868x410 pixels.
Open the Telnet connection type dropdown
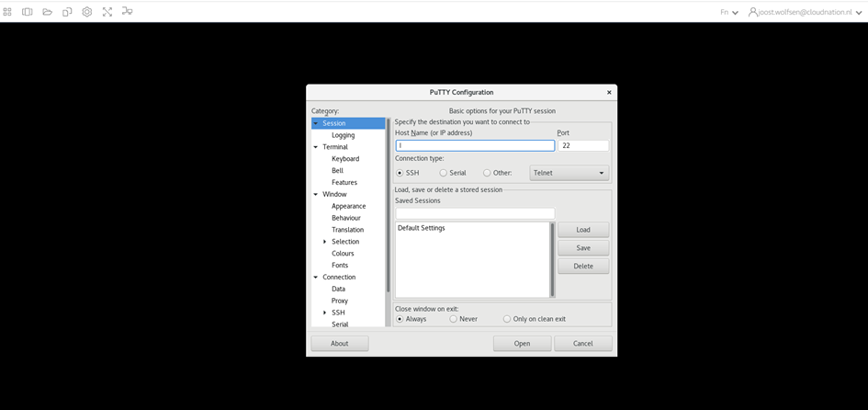click(569, 173)
